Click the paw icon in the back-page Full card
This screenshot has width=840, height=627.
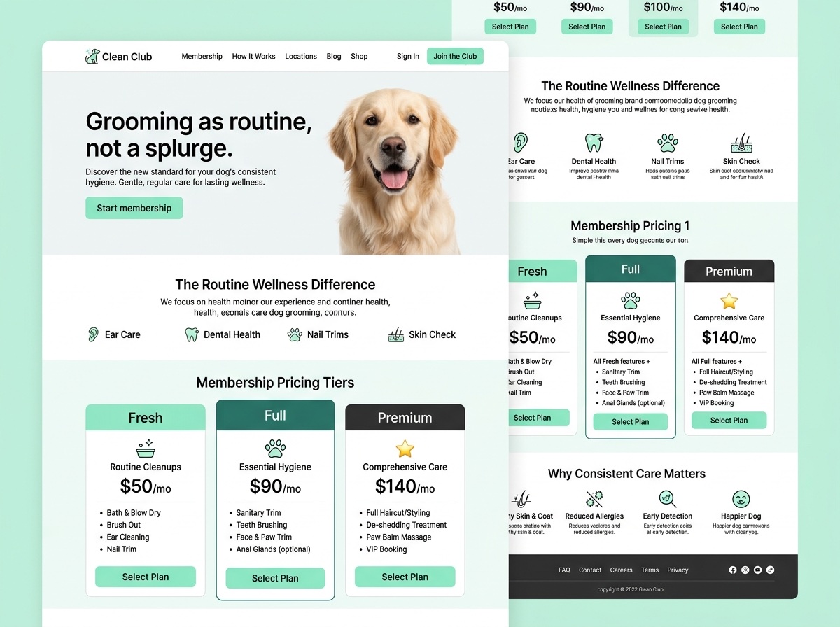tap(631, 301)
